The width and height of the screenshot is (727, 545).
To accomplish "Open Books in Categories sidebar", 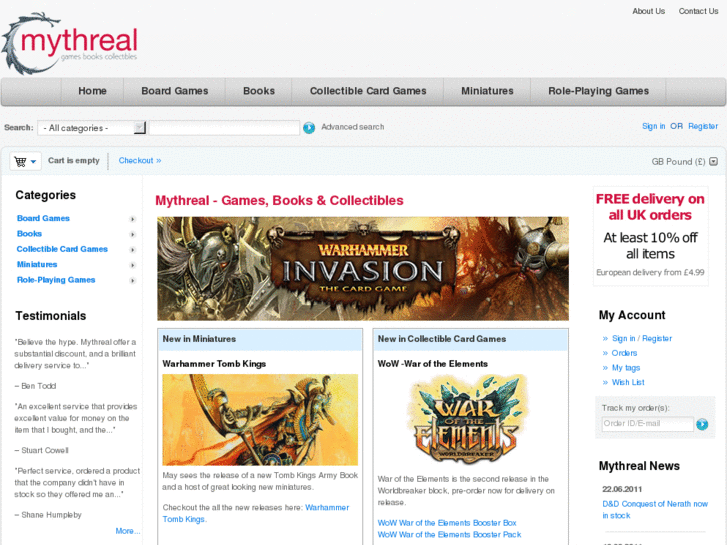I will click(29, 234).
